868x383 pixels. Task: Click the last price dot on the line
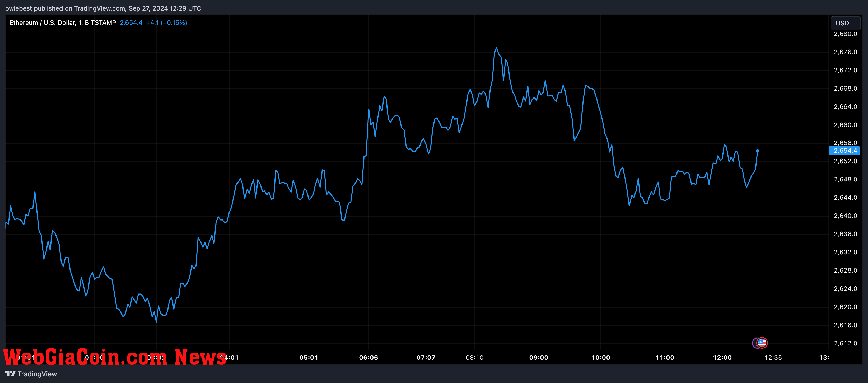pyautogui.click(x=758, y=151)
